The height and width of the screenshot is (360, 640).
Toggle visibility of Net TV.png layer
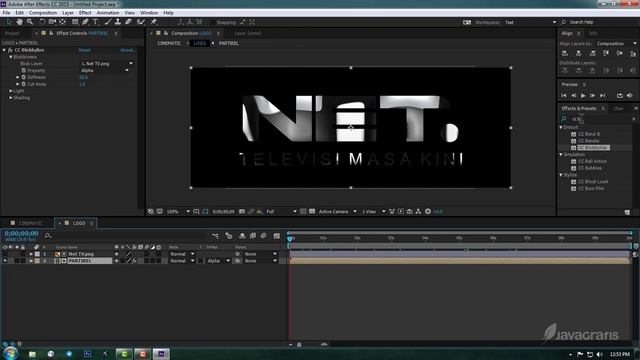pyautogui.click(x=5, y=254)
